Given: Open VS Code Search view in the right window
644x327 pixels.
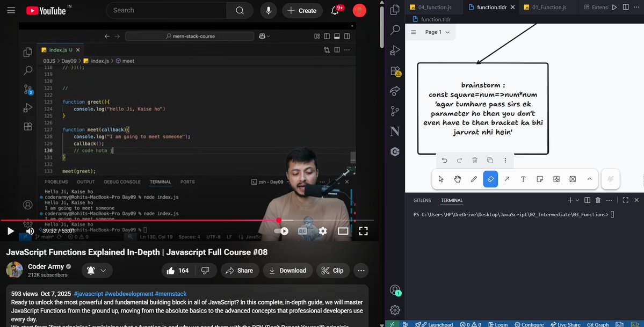Looking at the screenshot, I should tap(395, 30).
